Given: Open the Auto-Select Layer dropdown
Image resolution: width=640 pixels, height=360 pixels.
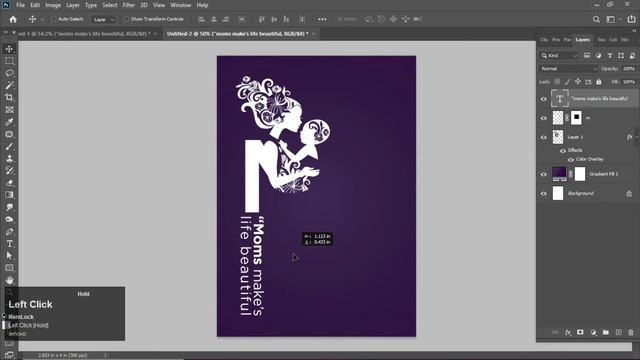Looking at the screenshot, I should [104, 19].
